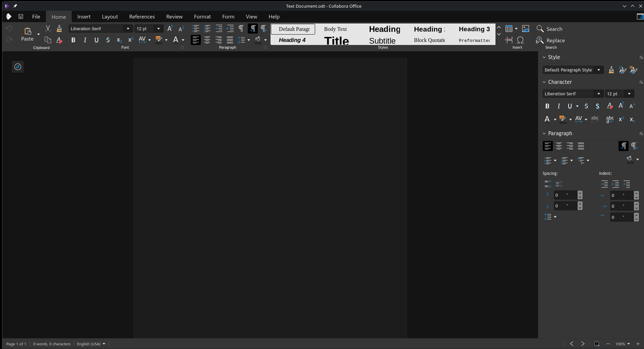Screen dimensions: 644x349
Task: Toggle bold in the Character panel
Action: click(547, 106)
